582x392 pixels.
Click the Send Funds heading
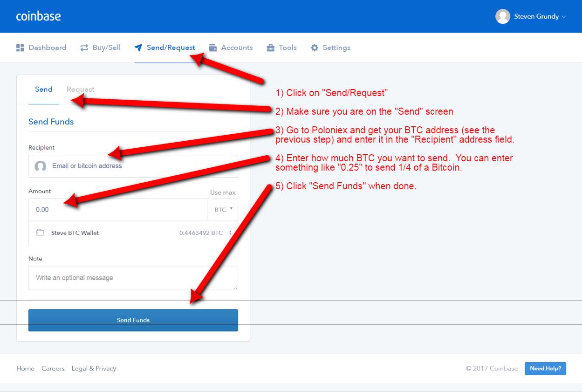[x=51, y=122]
